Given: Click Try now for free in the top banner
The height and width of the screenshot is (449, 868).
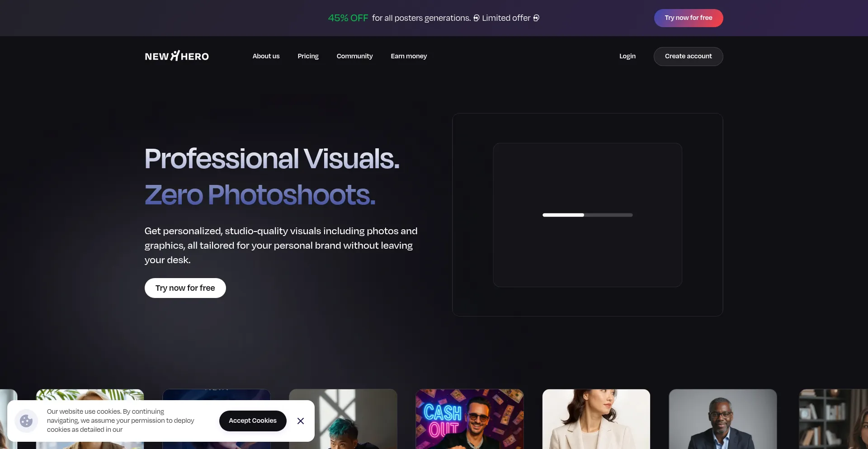Looking at the screenshot, I should [689, 18].
